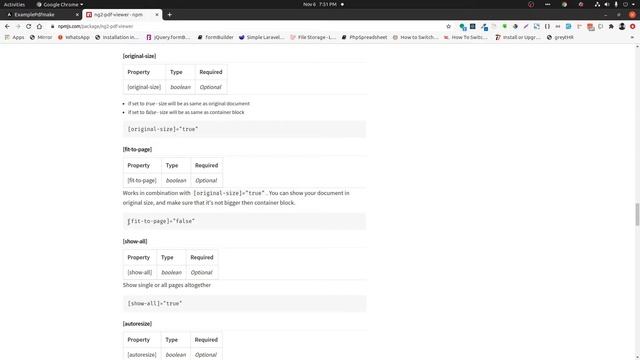Image resolution: width=640 pixels, height=360 pixels.
Task: Open the Install or Upgr... bookmark
Action: click(x=518, y=37)
